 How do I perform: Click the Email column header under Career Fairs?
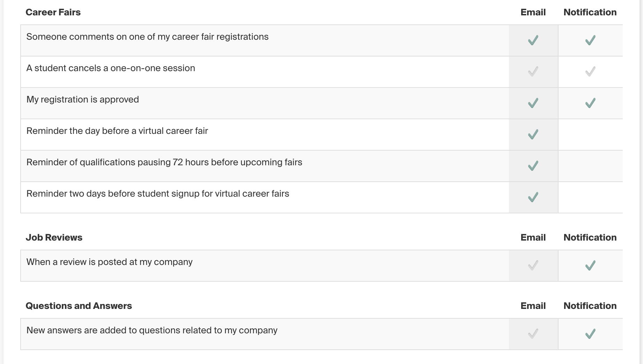pyautogui.click(x=533, y=12)
